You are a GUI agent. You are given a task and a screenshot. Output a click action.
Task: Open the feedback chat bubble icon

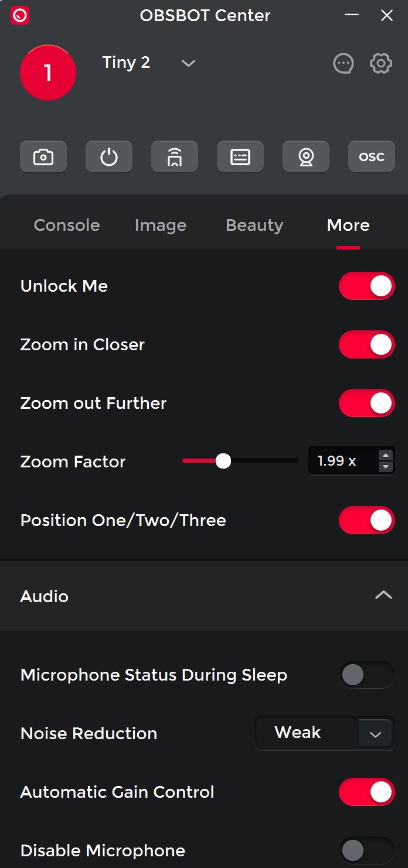pos(344,63)
